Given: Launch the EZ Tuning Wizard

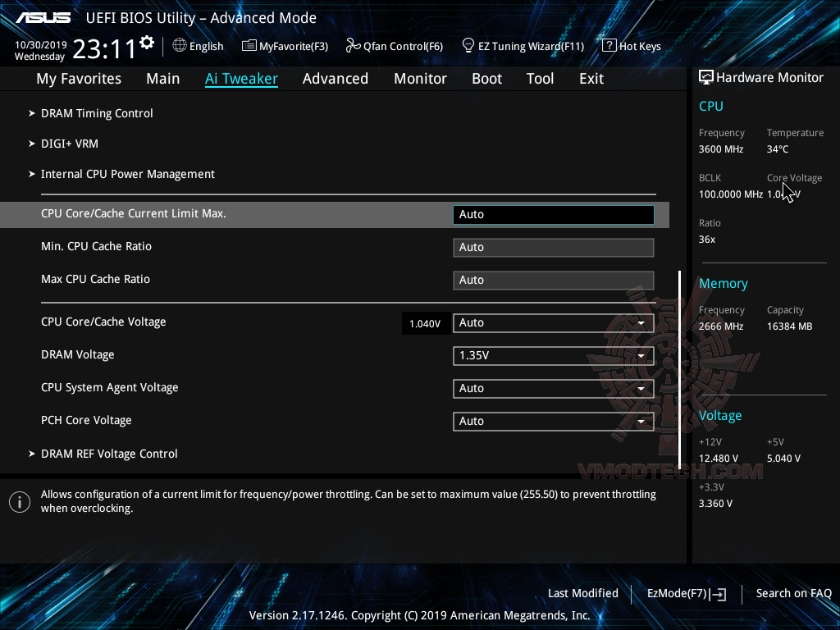Looking at the screenshot, I should (523, 46).
